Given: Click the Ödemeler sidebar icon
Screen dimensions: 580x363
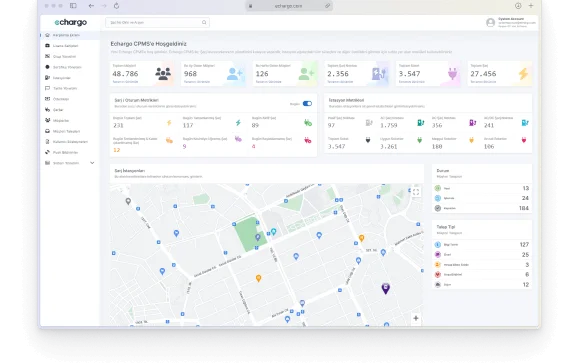Looking at the screenshot, I should coord(47,99).
